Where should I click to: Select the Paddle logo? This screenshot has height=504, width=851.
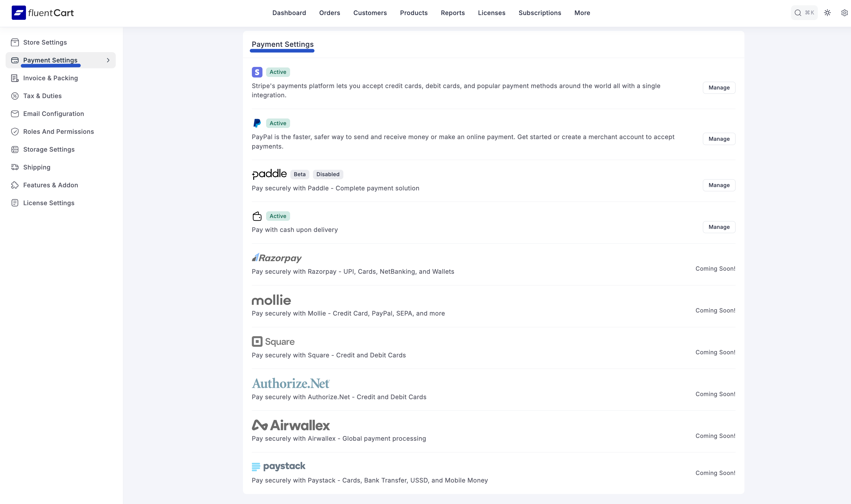click(269, 174)
